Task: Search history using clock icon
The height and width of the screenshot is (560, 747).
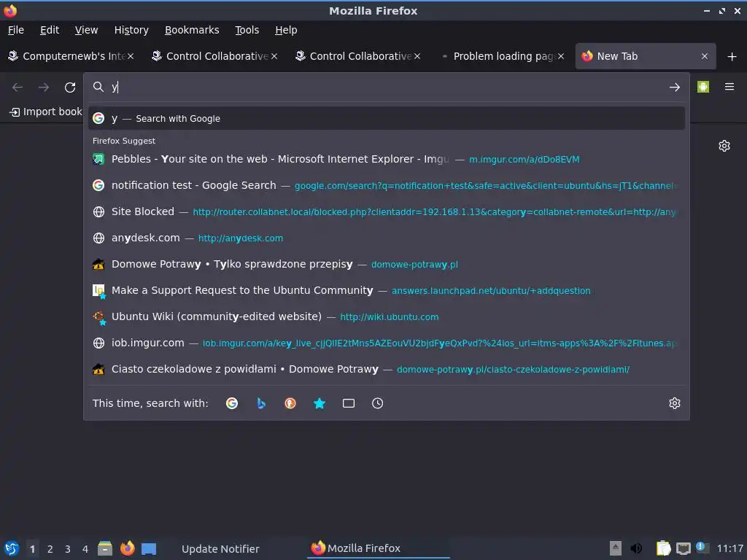Action: pos(377,403)
